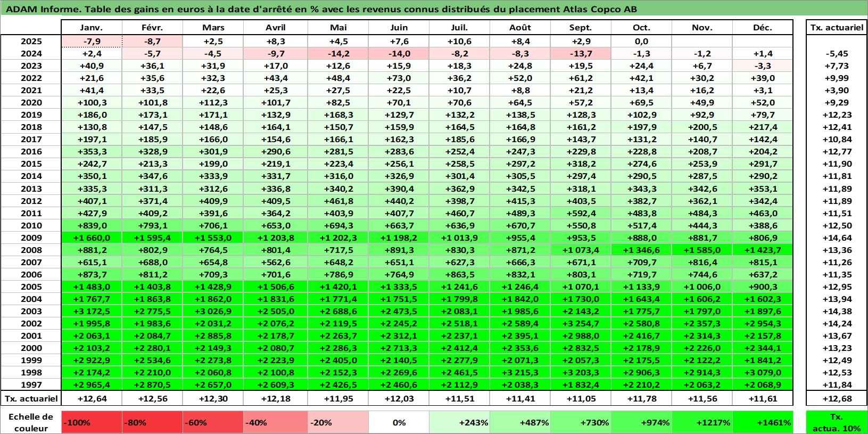Select the +14,38 actuarial rate for 2003
The width and height of the screenshot is (868, 434).
837,311
